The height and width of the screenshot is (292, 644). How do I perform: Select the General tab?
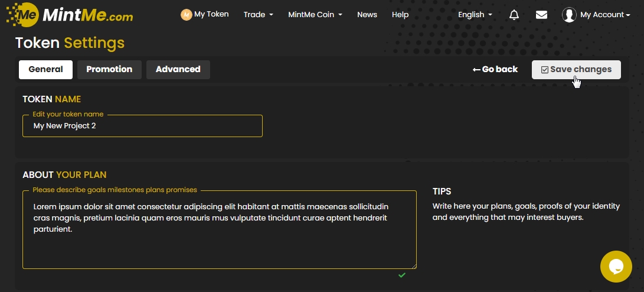[45, 69]
